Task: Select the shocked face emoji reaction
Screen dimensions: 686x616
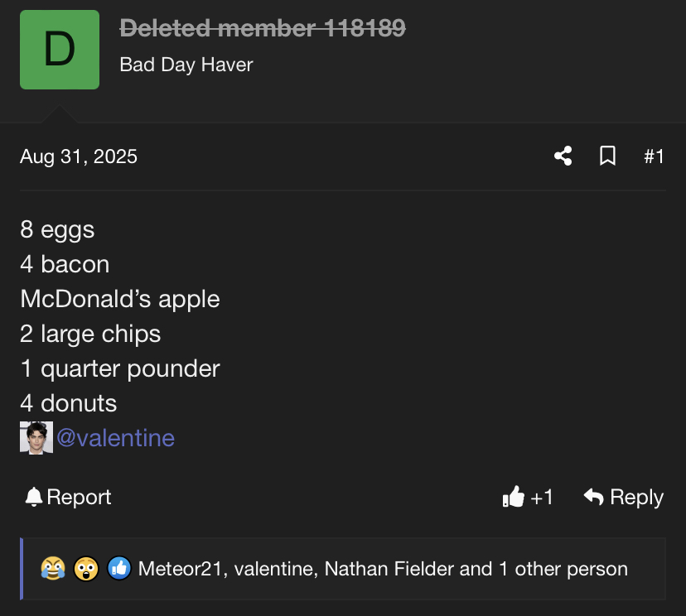Action: (86, 568)
